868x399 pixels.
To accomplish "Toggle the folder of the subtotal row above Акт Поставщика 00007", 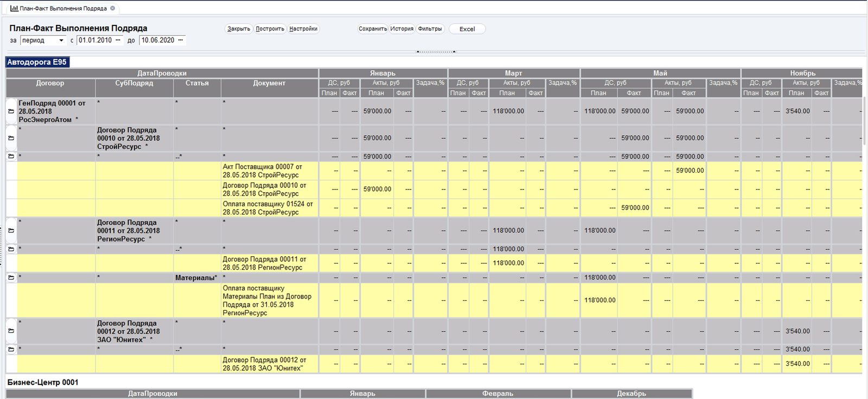I will tap(11, 156).
